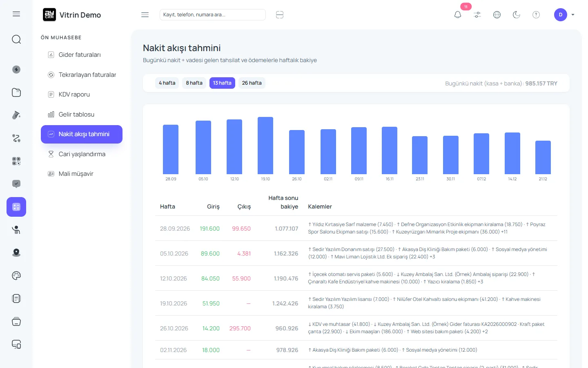This screenshot has width=588, height=368.
Task: Open KDV raporu menu item
Action: click(x=82, y=94)
